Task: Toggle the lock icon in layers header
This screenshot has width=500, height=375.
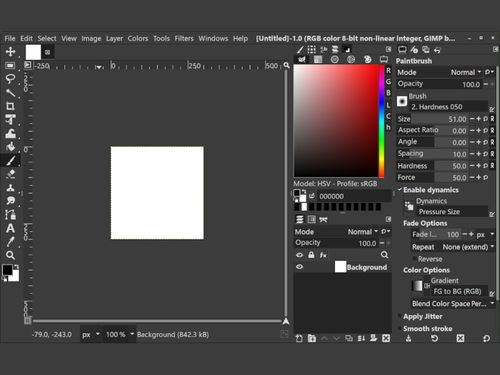Action: click(x=311, y=255)
